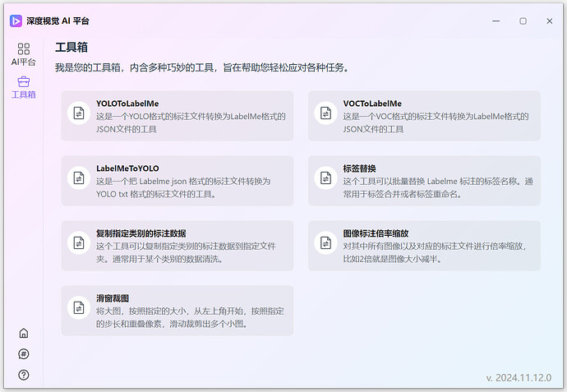Click the window title 深度视觉 AI 平台

[x=58, y=21]
